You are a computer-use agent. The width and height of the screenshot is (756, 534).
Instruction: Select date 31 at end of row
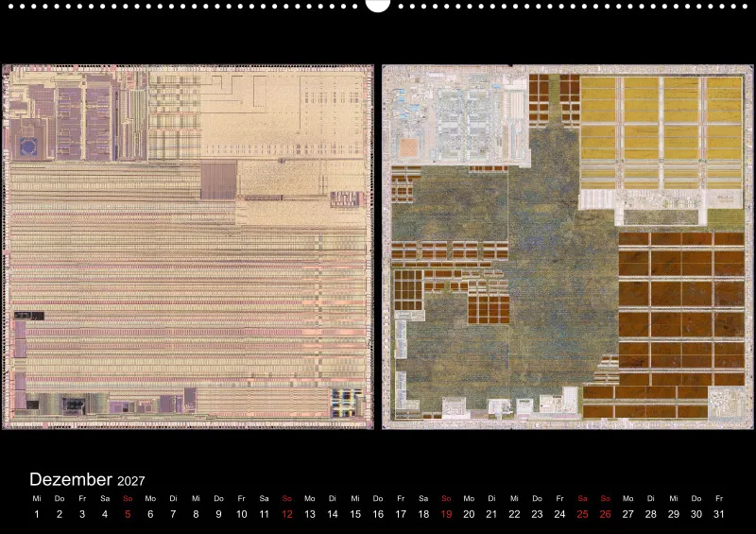[x=719, y=514]
